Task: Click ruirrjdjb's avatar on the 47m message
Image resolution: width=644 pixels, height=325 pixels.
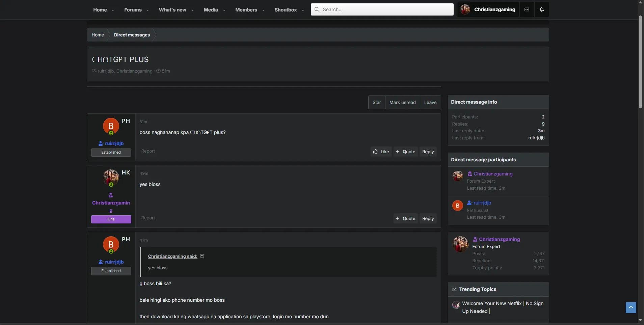Action: pos(111,244)
